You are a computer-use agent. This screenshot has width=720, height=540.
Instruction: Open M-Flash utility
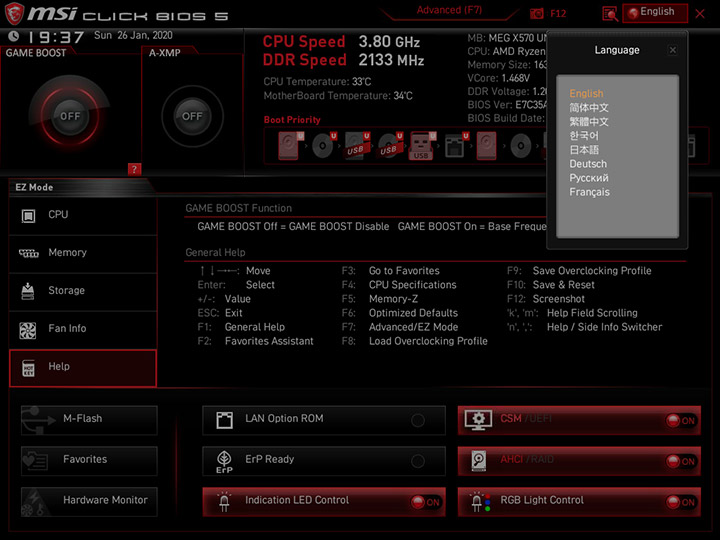(89, 420)
